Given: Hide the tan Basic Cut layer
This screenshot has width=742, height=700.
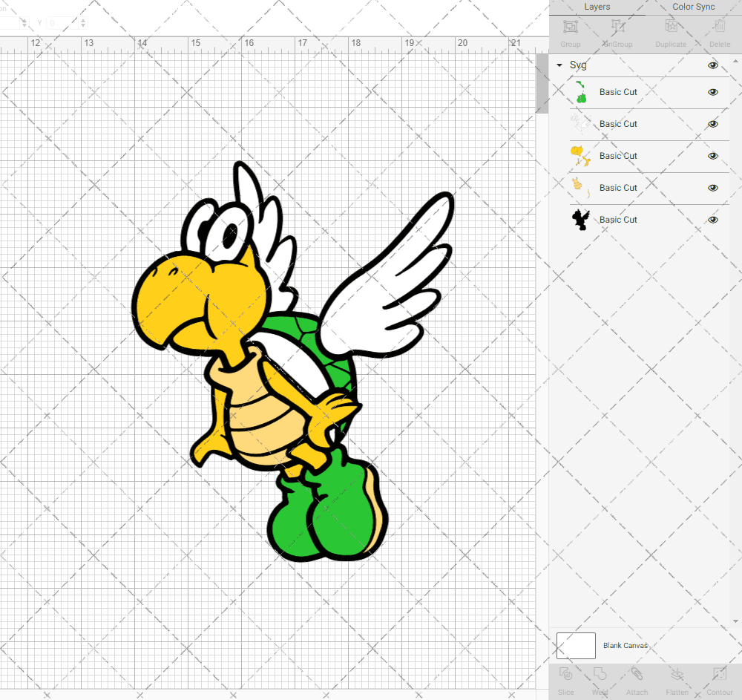Looking at the screenshot, I should [x=712, y=188].
